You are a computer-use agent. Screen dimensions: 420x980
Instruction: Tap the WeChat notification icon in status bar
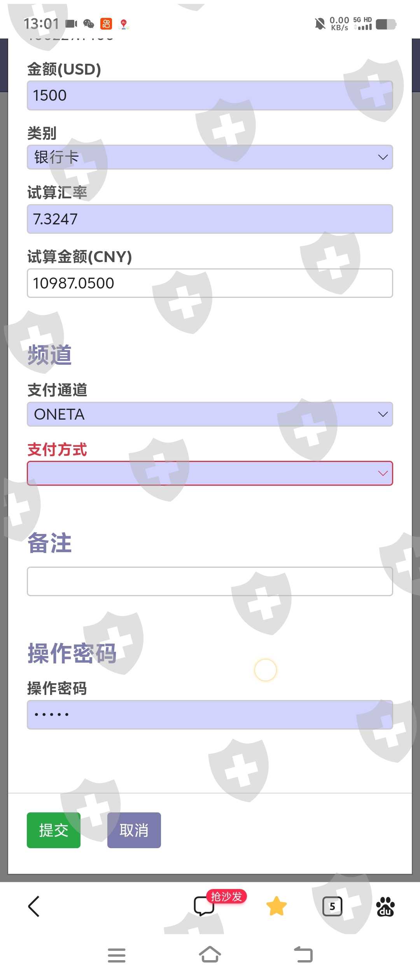click(89, 24)
